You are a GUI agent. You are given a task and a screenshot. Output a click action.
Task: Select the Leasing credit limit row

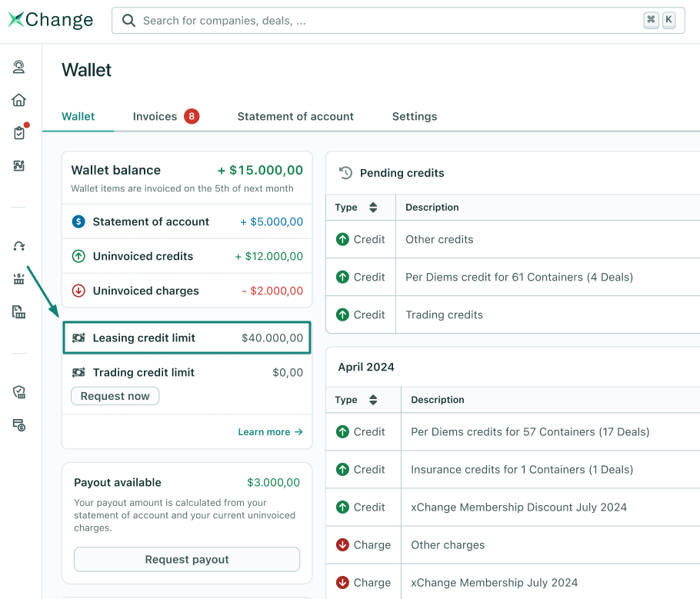click(187, 338)
